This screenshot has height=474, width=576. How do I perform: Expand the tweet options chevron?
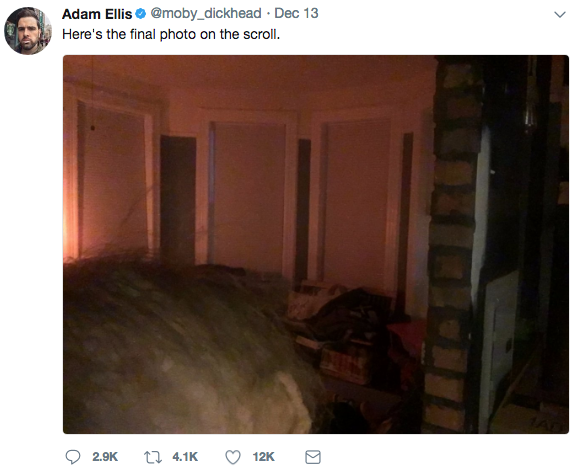[x=560, y=15]
